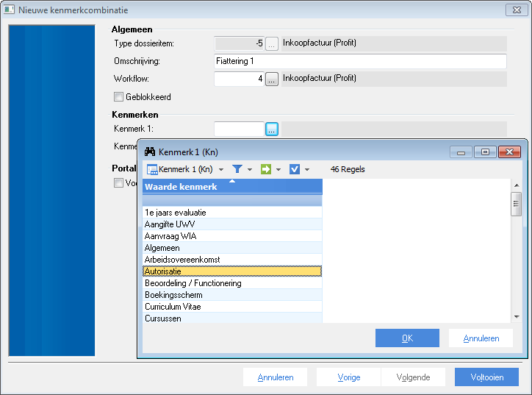Image resolution: width=532 pixels, height=395 pixels.
Task: Click OK in the Kenmerk 1 dialog
Action: point(407,338)
